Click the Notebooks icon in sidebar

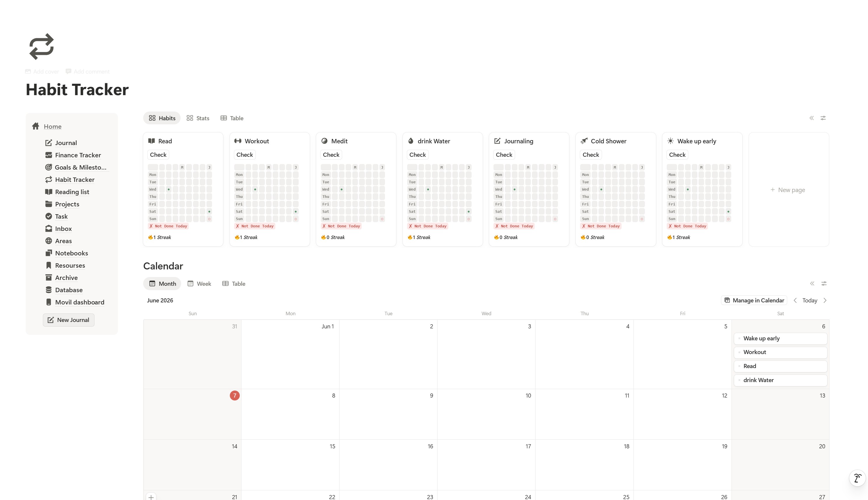[x=49, y=253]
